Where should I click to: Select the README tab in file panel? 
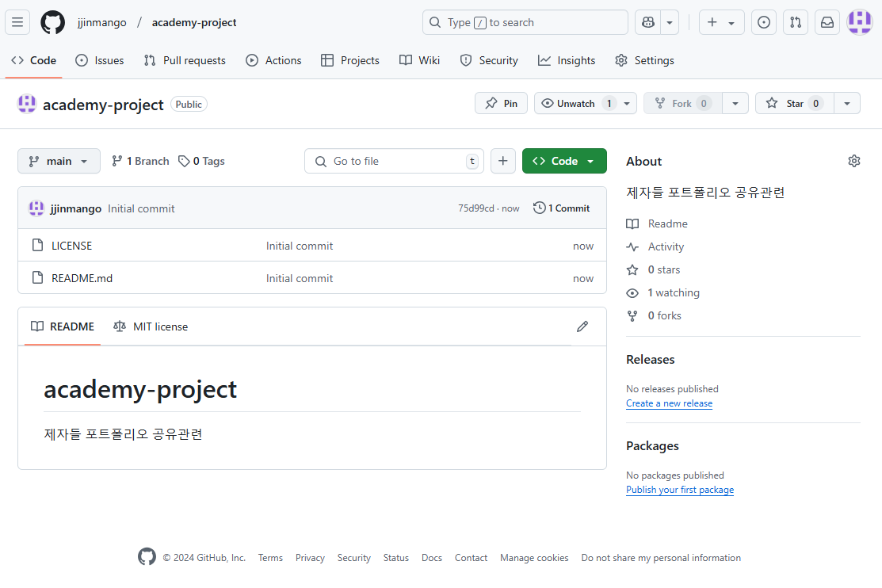click(x=63, y=326)
